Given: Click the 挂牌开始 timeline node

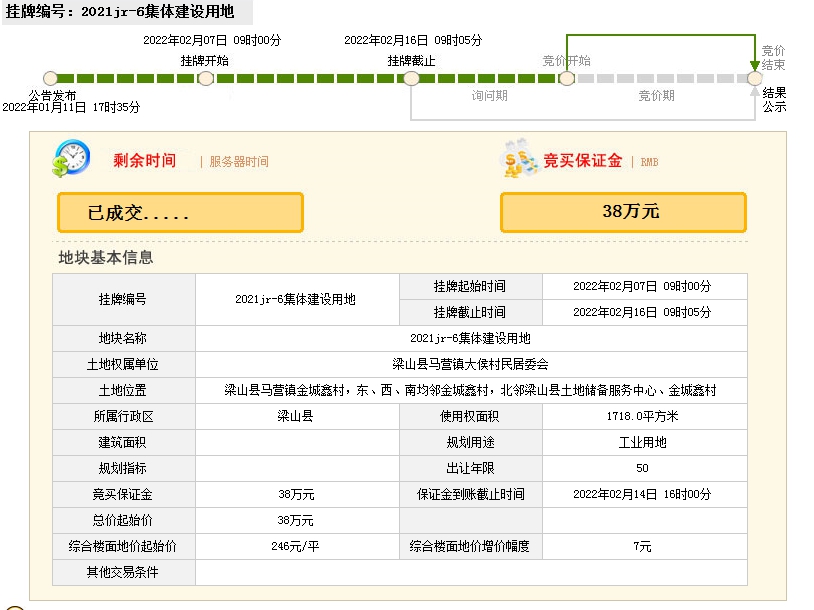Looking at the screenshot, I should coord(206,78).
